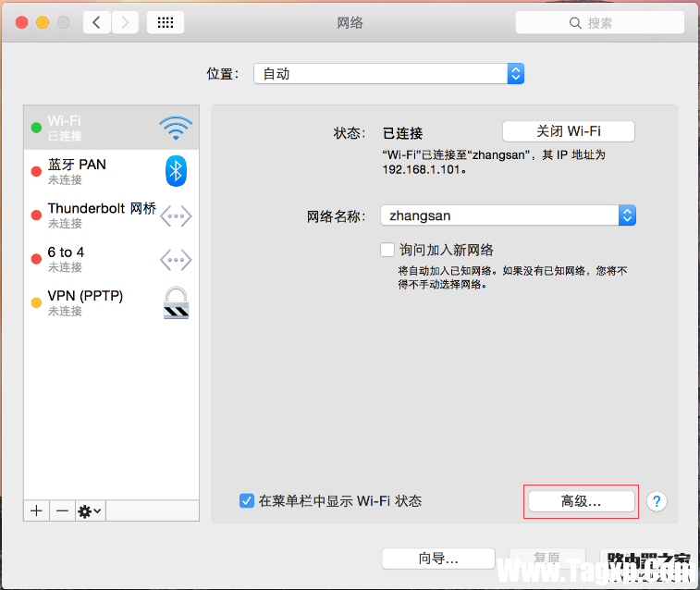Click the 网络 window title
The width and height of the screenshot is (700, 590).
tap(350, 23)
